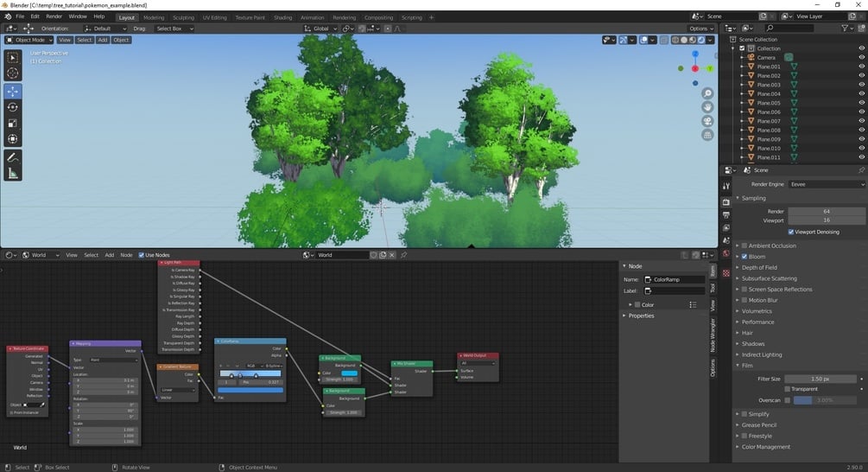Enable Screen Space Reflections checkbox
The height and width of the screenshot is (472, 868).
click(x=744, y=290)
